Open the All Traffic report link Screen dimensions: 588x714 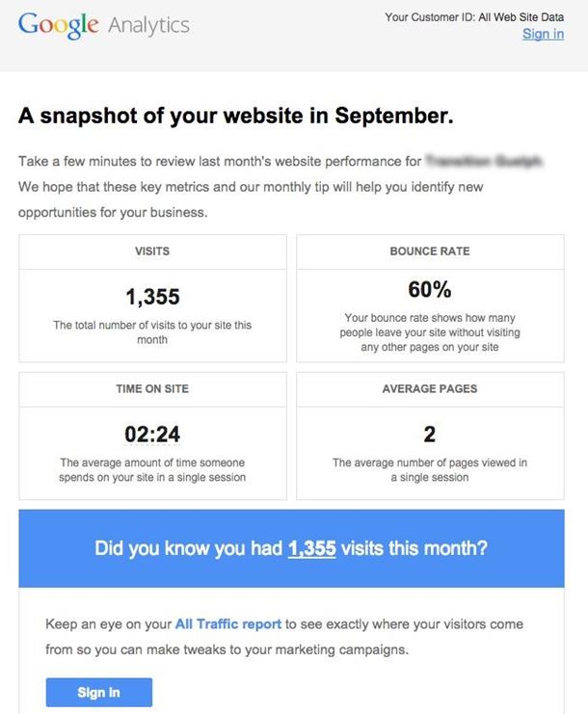coord(228,623)
